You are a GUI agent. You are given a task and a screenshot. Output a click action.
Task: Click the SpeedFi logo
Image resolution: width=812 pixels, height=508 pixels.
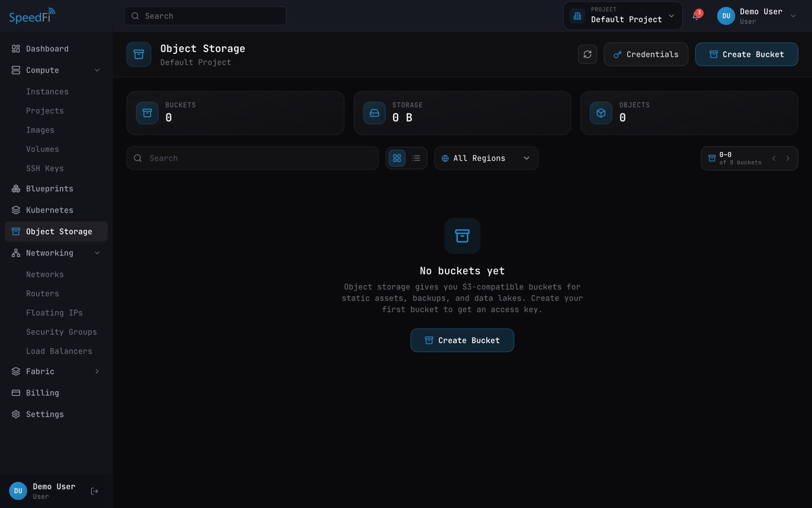click(x=32, y=16)
